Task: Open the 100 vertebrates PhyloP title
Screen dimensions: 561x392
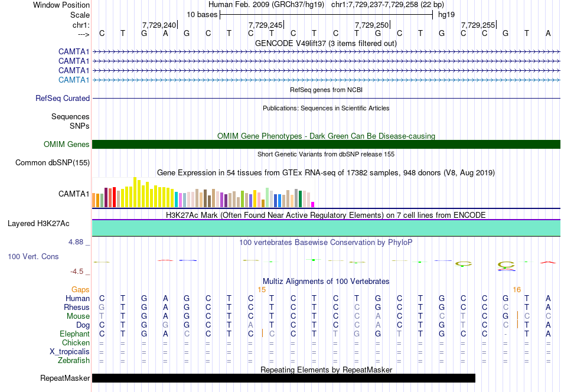Action: [x=326, y=242]
